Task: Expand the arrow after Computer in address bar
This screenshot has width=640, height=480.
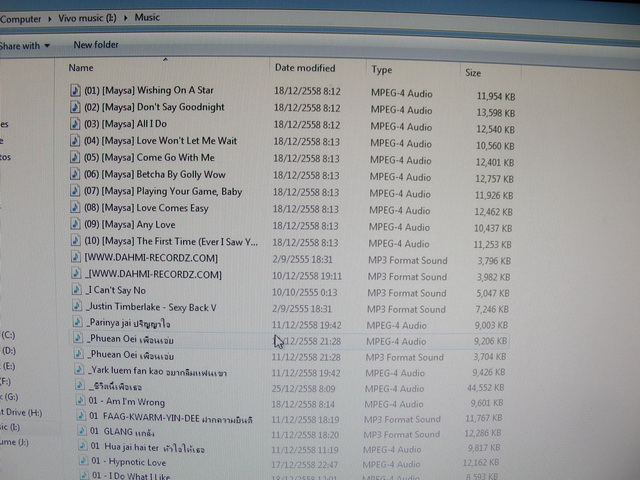Action: [x=50, y=19]
